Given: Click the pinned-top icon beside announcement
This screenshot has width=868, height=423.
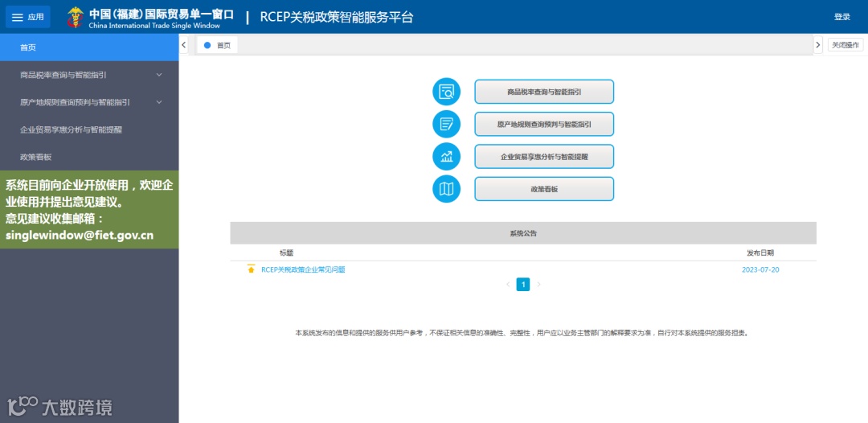Looking at the screenshot, I should (x=251, y=269).
